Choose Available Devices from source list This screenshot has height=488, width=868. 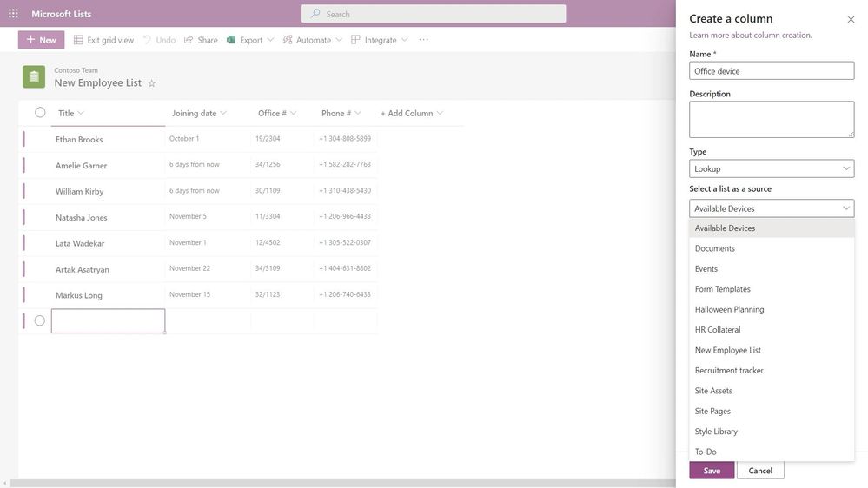point(772,228)
